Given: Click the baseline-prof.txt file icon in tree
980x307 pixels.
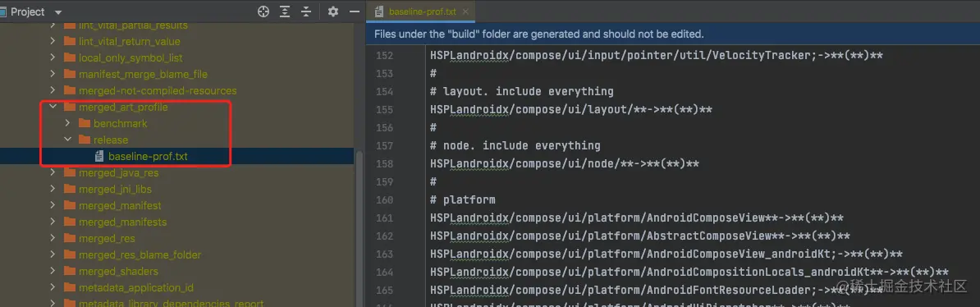Looking at the screenshot, I should 98,156.
